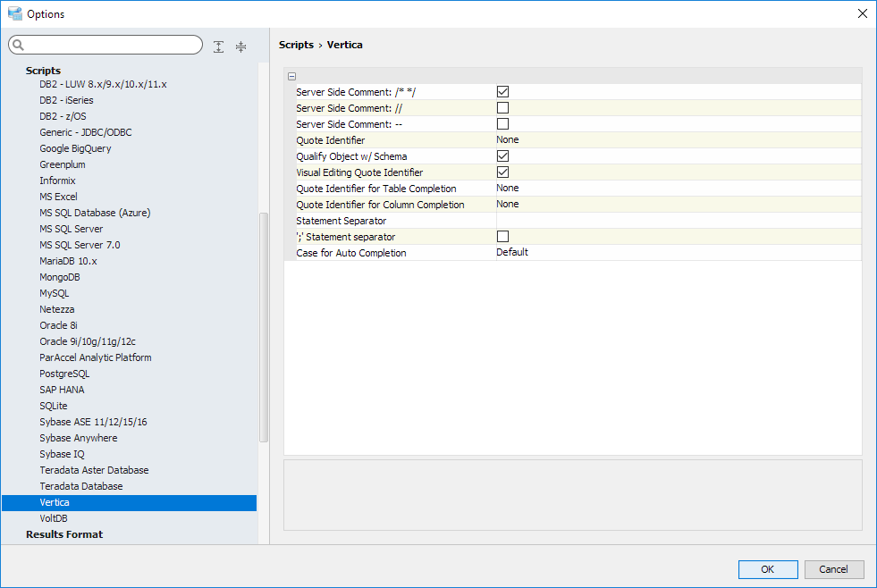
Task: Open Case for Auto Completion dropdown
Action: click(x=678, y=253)
